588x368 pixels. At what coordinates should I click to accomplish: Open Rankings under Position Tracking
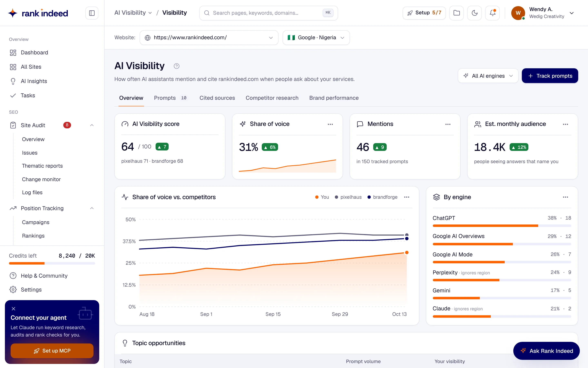tap(33, 236)
